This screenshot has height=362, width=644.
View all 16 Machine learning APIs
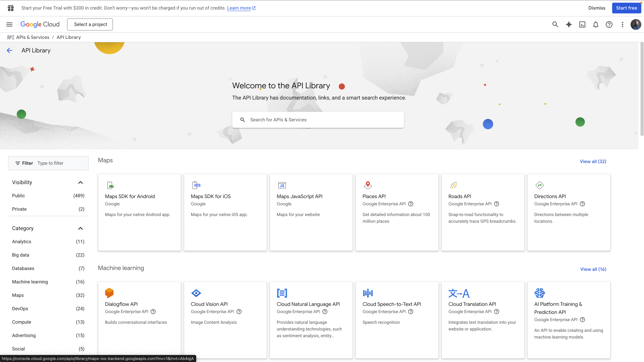pyautogui.click(x=593, y=269)
